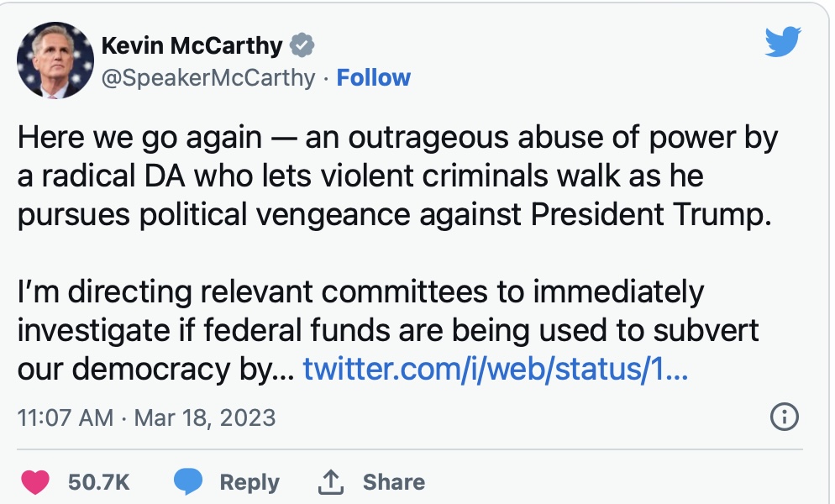Like the tweet with the heart icon
The width and height of the screenshot is (835, 504).
tap(34, 482)
